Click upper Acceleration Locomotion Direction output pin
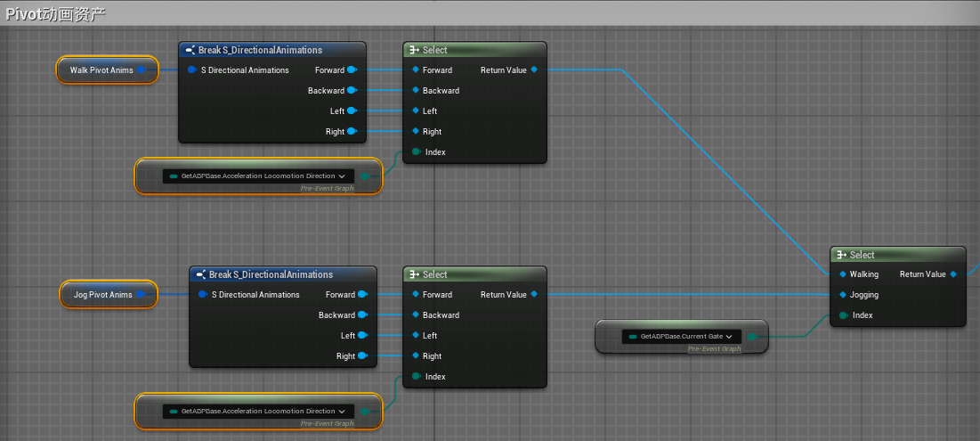Screen dimensions: 980x441 366,176
